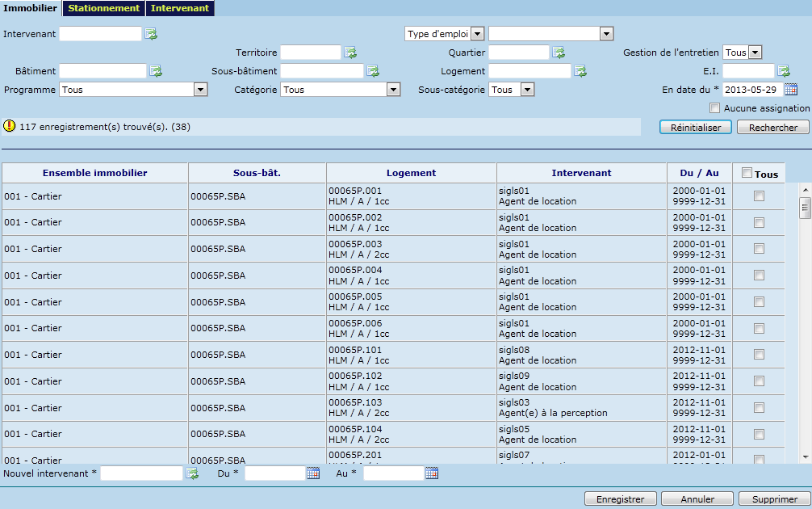Open the Quartier search icon

559,53
